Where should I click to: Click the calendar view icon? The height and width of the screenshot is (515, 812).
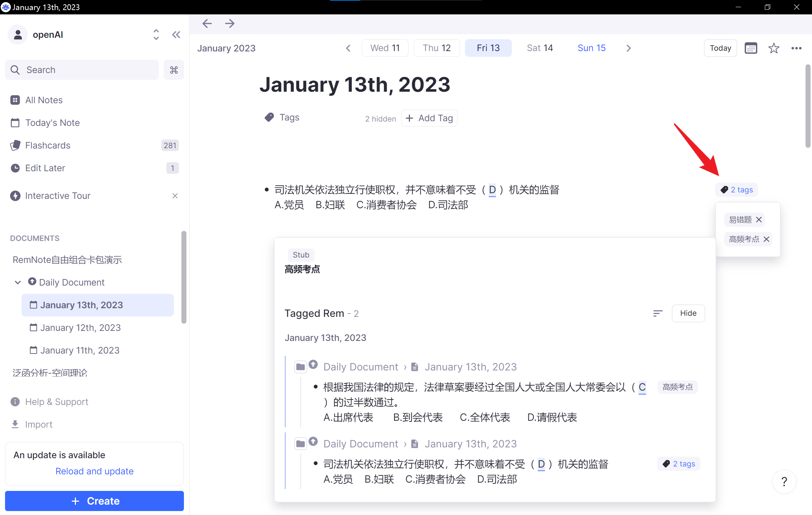751,48
